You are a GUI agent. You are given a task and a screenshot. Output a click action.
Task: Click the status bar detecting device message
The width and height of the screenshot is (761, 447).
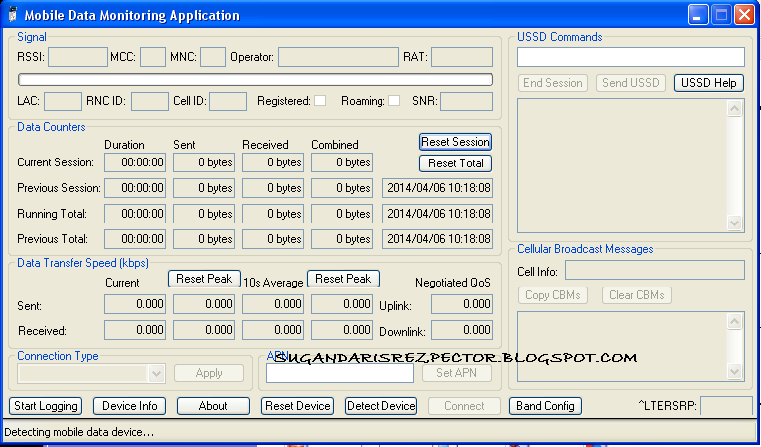pos(79,432)
